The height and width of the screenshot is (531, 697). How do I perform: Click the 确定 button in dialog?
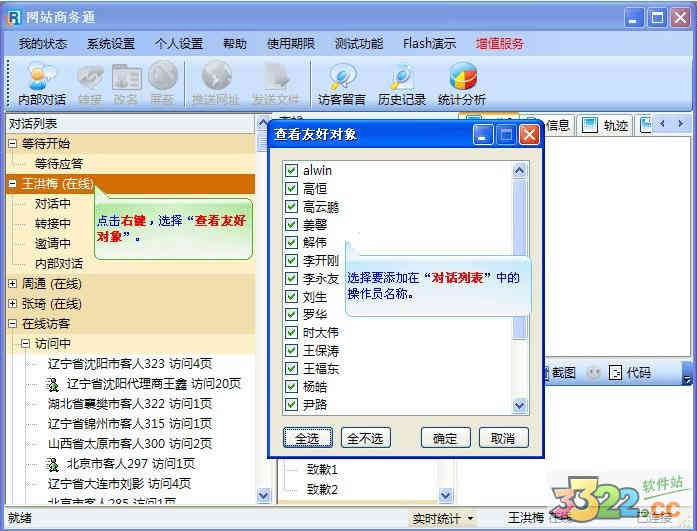click(445, 438)
